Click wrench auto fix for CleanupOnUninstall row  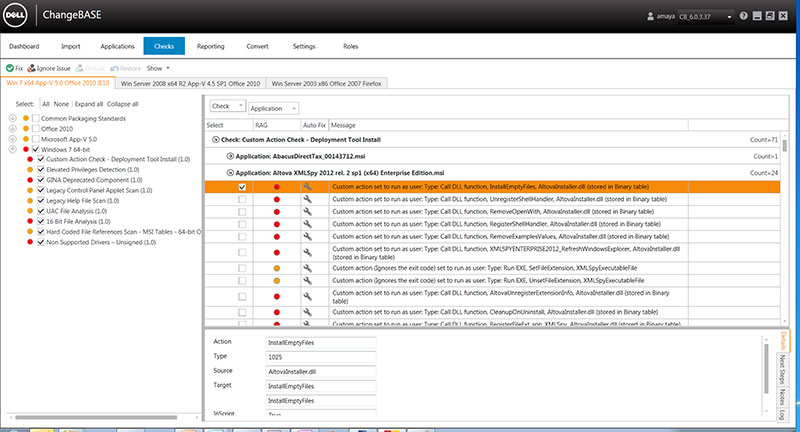(x=308, y=312)
